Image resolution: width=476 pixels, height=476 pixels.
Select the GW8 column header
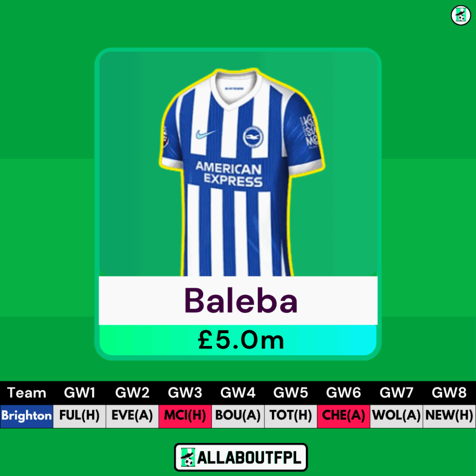point(449,393)
